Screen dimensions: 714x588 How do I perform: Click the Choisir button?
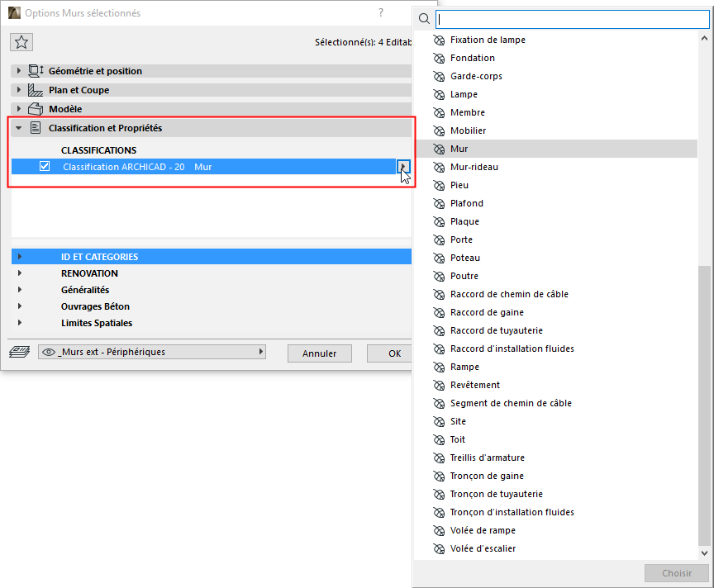tap(677, 573)
